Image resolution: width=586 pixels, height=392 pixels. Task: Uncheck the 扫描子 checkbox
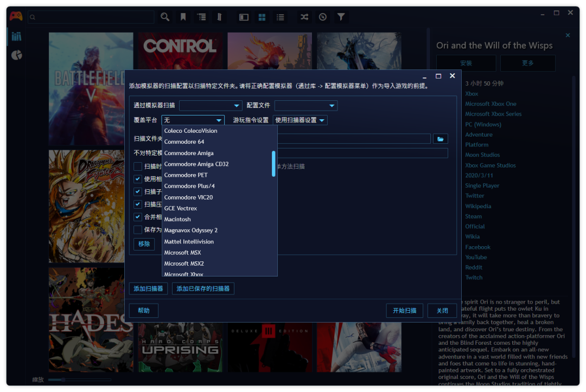click(137, 192)
